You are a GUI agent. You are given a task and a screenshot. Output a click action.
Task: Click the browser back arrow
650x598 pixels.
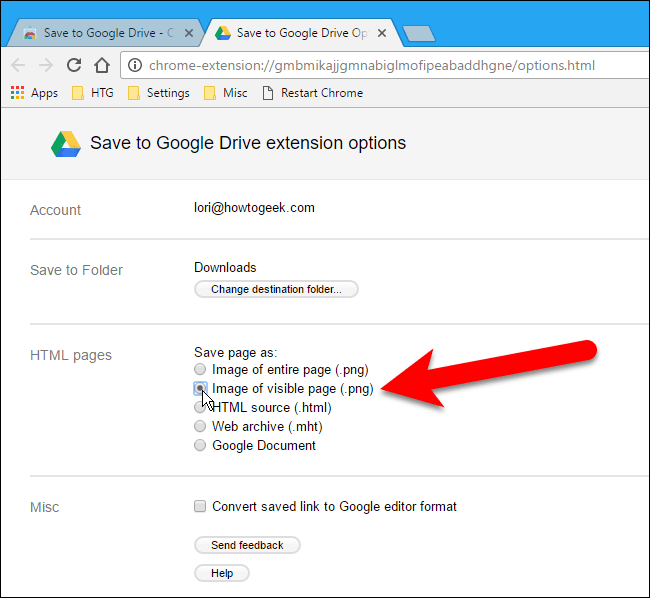tap(19, 66)
